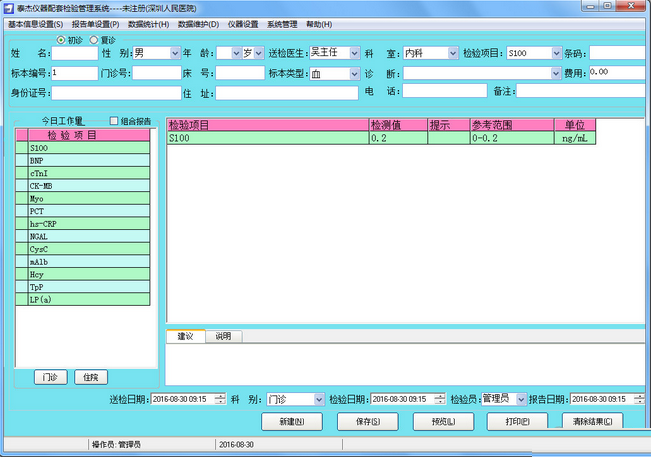Click the 清除结果 button

593,421
